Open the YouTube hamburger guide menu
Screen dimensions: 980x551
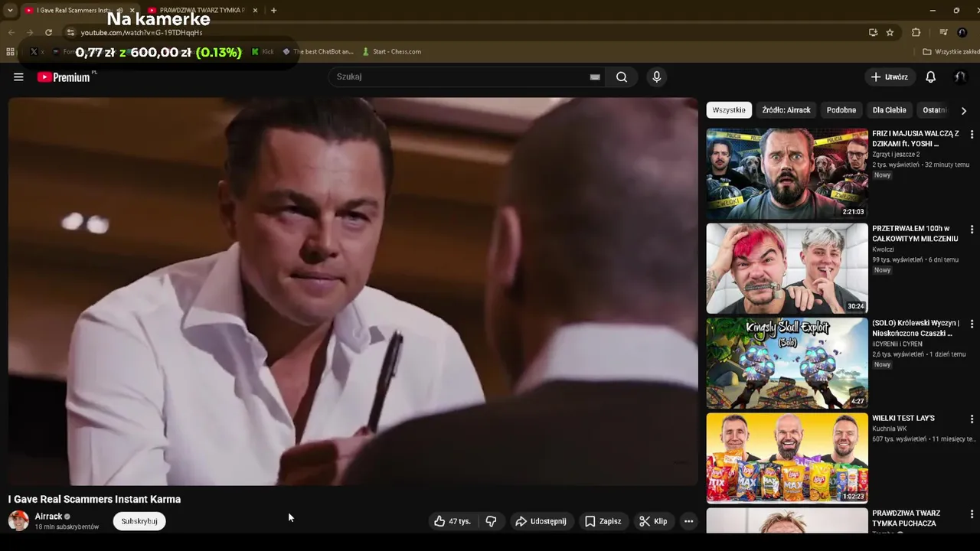tap(18, 77)
